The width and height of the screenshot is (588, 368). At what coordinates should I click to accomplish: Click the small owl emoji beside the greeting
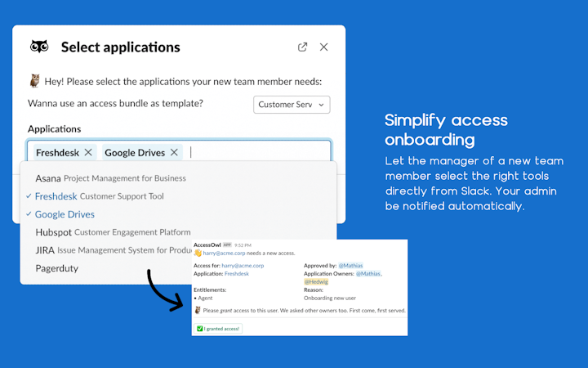(34, 81)
